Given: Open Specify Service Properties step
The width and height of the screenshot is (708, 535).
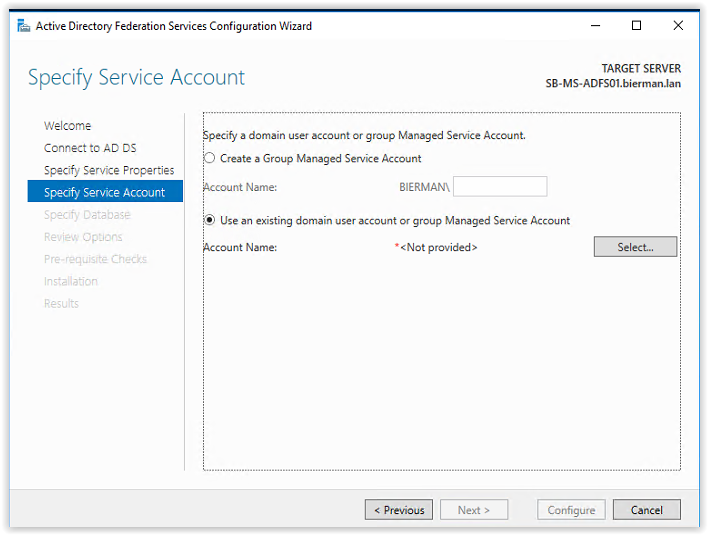Looking at the screenshot, I should tap(109, 170).
